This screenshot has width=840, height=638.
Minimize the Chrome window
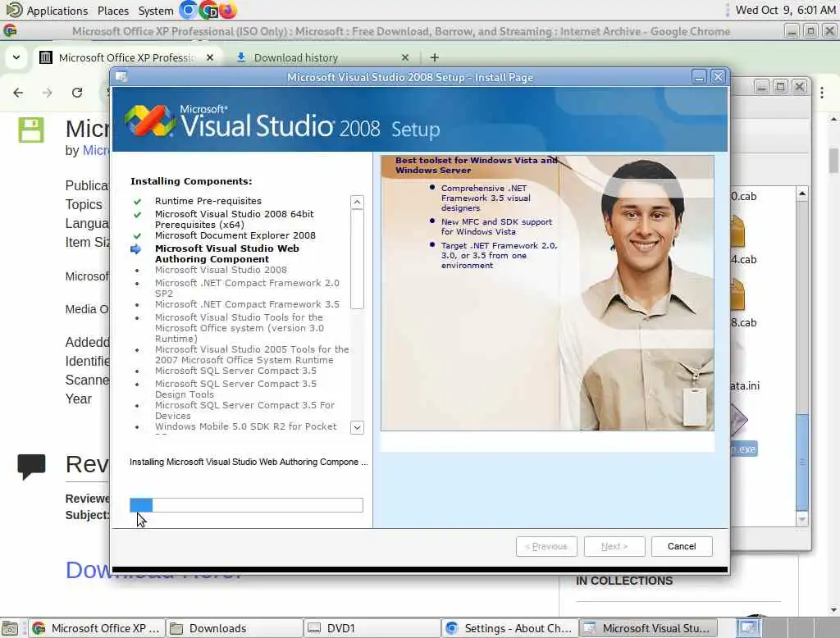pyautogui.click(x=792, y=31)
